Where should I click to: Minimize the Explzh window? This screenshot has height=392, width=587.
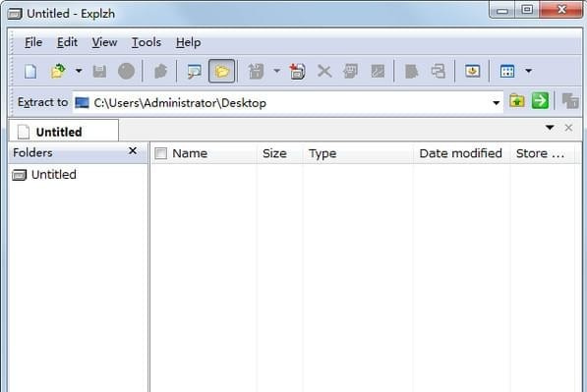(502, 11)
